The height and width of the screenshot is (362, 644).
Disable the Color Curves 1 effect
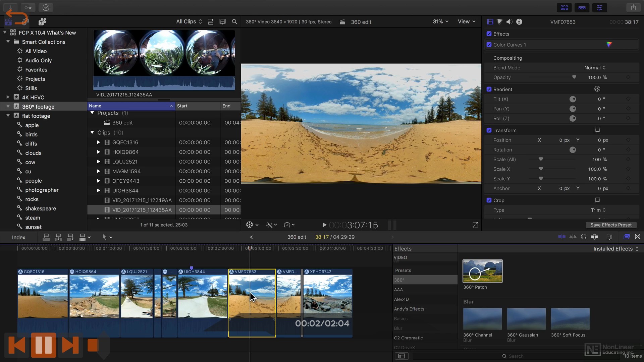tap(489, 45)
